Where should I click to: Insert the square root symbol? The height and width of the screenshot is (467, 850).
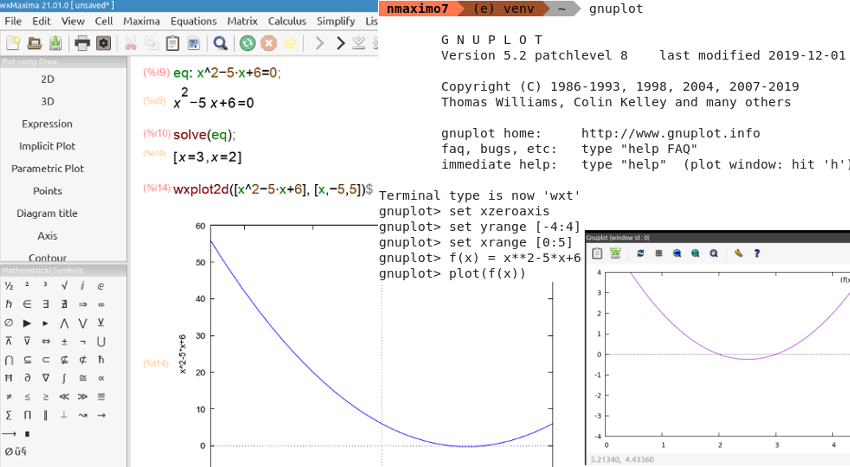[x=65, y=286]
